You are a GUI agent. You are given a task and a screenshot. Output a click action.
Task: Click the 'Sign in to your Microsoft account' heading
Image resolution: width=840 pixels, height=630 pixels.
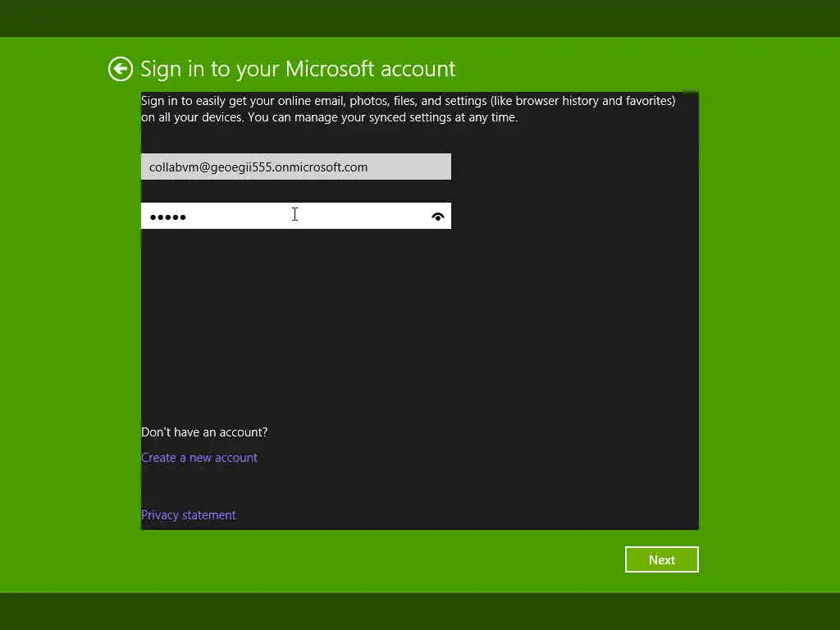[x=298, y=69]
